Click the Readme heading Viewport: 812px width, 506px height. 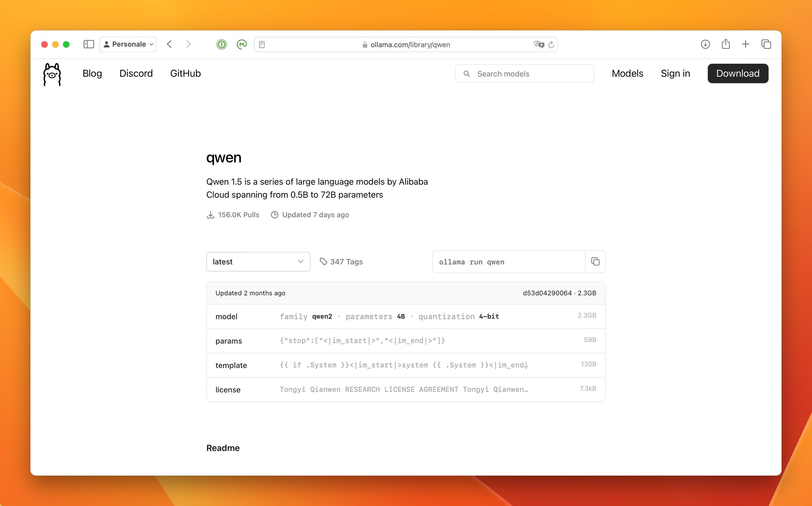point(223,448)
